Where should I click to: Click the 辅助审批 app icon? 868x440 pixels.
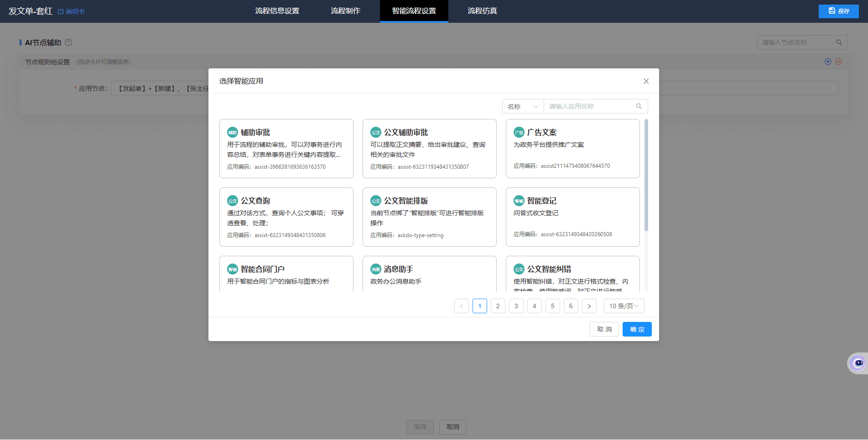(x=233, y=132)
